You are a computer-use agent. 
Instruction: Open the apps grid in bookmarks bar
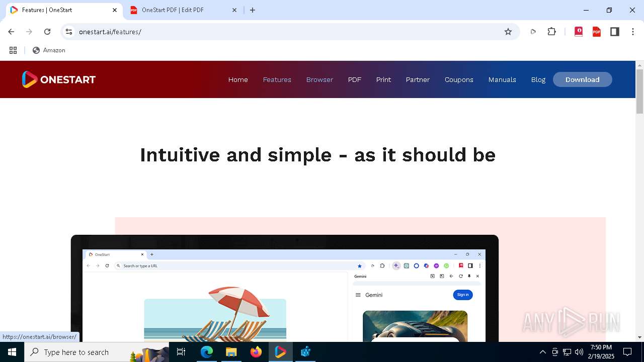pos(13,50)
